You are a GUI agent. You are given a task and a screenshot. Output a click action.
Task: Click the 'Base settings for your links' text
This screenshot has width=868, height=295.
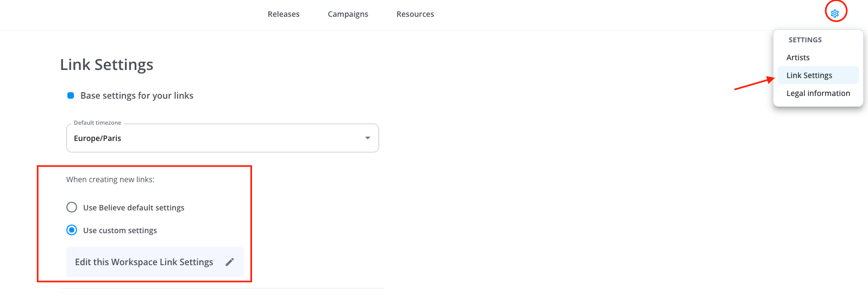[137, 95]
